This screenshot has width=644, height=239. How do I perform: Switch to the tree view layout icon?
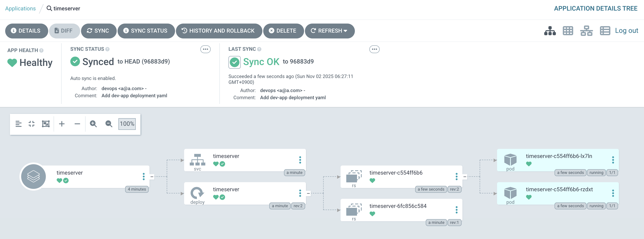[x=550, y=31]
